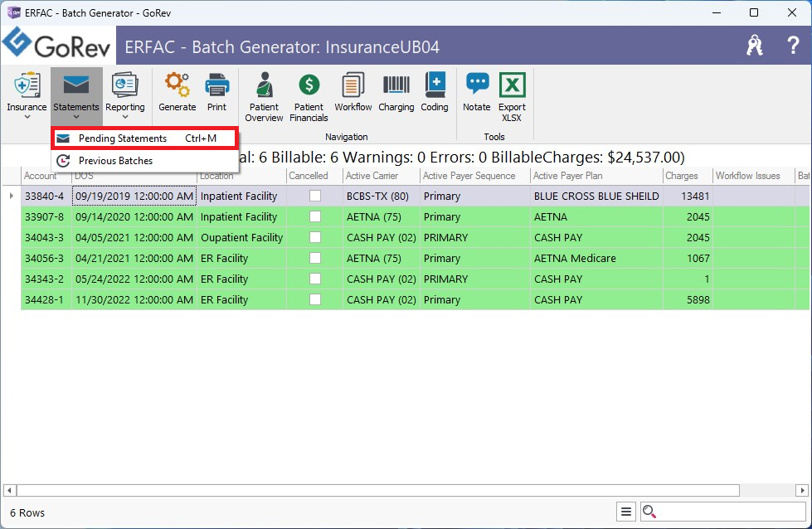812x529 pixels.
Task: Click DOS cell 11/30/2022 12:00:00 AM
Action: 134,299
